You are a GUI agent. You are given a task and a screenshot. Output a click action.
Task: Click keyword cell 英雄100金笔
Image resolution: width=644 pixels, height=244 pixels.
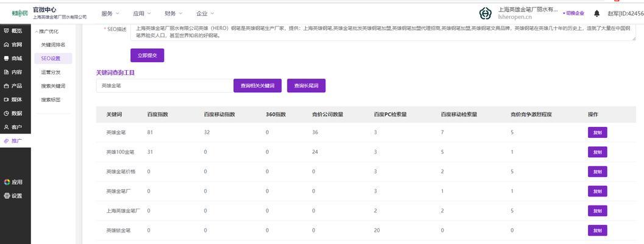120,152
